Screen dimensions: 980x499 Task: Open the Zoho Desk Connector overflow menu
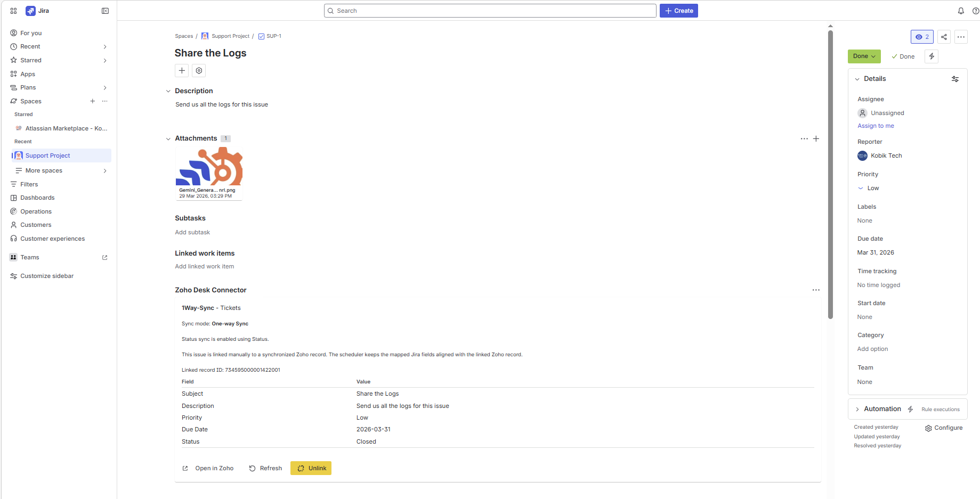pyautogui.click(x=816, y=290)
